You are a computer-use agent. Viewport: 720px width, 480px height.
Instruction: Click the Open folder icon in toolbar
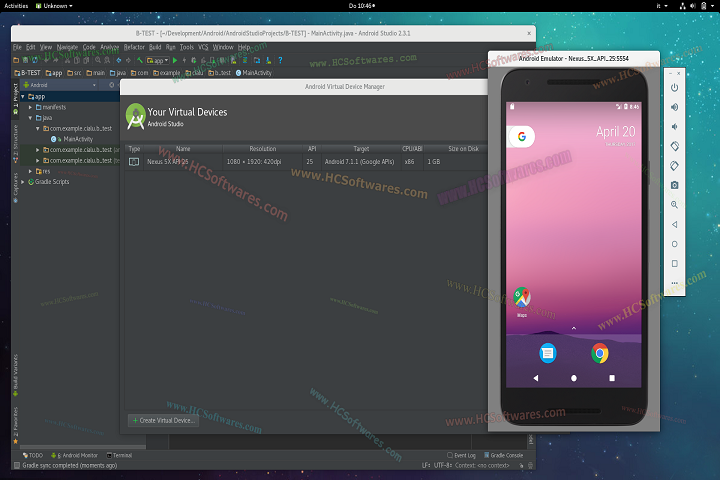(16, 60)
